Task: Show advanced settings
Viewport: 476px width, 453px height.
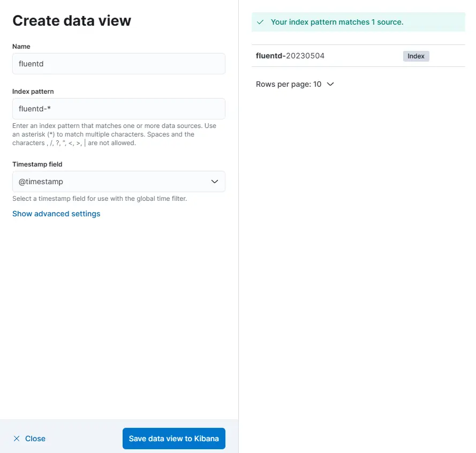Action: pos(56,214)
